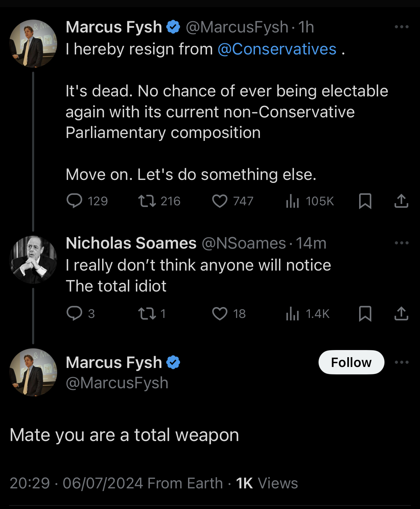Viewport: 420px width, 509px height.
Task: Share the resignation tweet
Action: click(401, 201)
